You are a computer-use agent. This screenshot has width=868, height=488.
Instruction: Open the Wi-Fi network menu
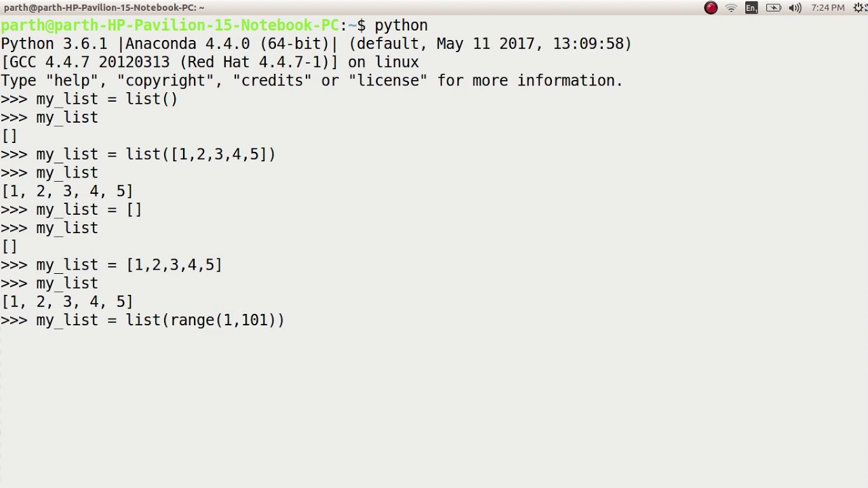click(731, 8)
